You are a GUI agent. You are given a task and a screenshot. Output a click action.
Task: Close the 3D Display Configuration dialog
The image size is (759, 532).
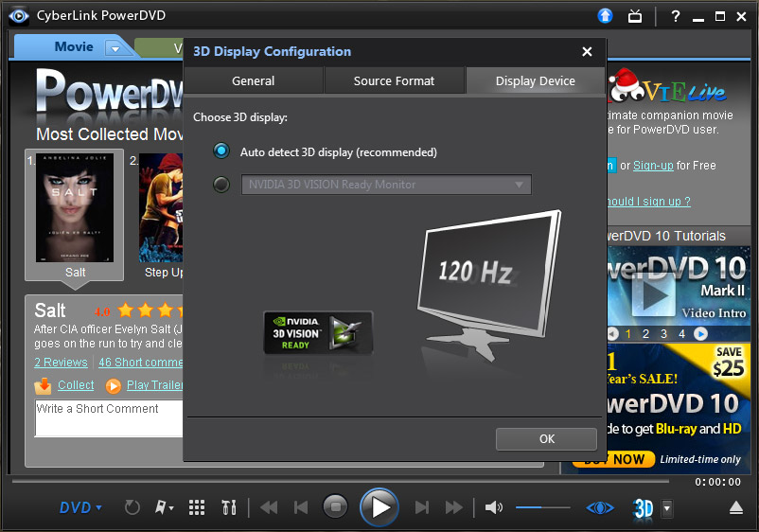pos(587,51)
